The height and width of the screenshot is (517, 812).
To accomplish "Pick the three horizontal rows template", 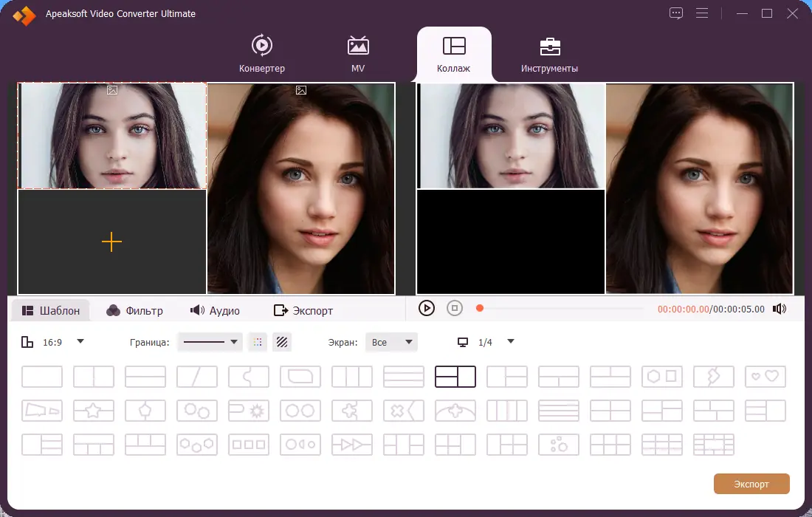I will click(404, 377).
